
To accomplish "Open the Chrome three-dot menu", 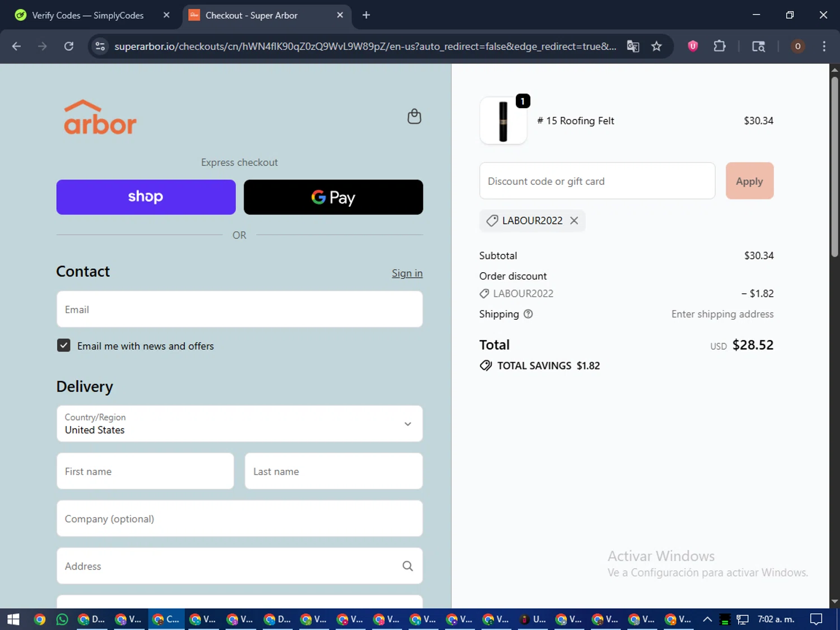I will tap(824, 46).
